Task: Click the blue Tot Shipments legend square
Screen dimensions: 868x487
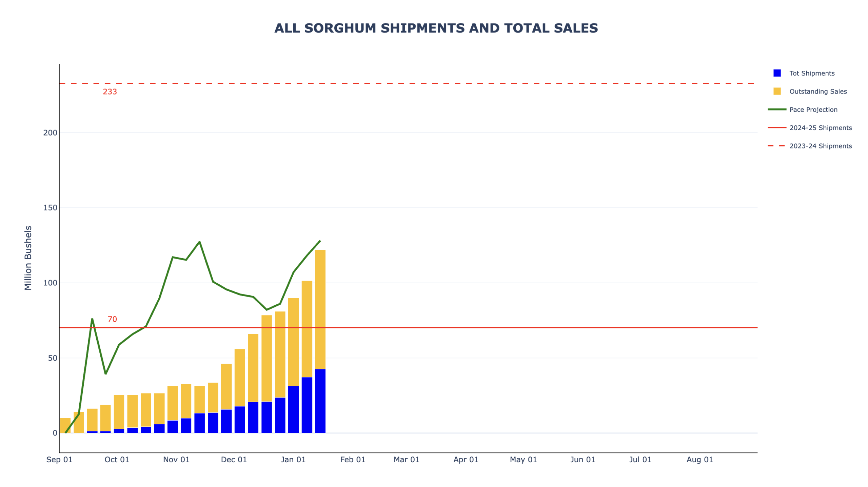Action: coord(776,73)
